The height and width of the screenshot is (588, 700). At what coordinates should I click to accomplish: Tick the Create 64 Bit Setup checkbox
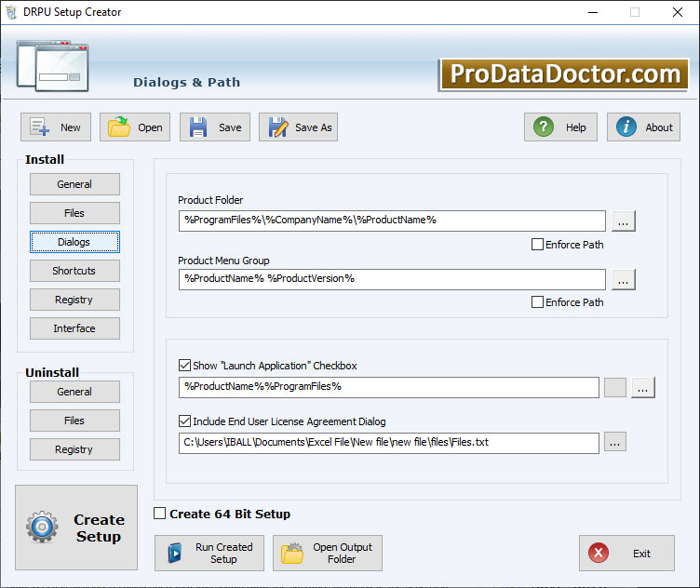point(159,514)
